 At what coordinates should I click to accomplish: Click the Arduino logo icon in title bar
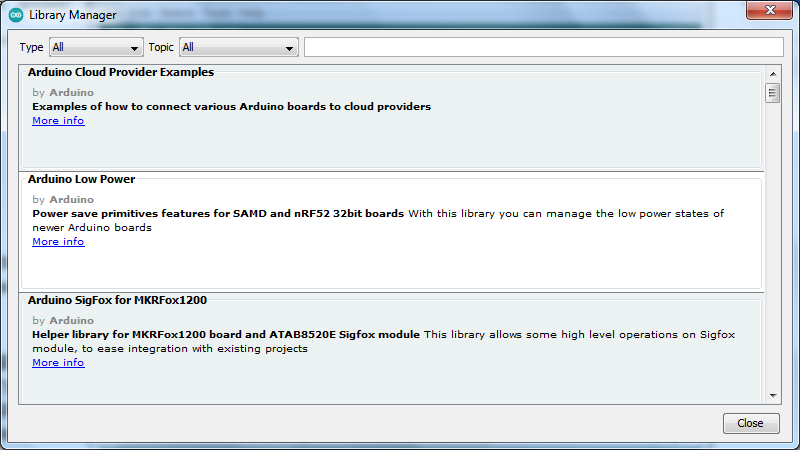coord(16,15)
